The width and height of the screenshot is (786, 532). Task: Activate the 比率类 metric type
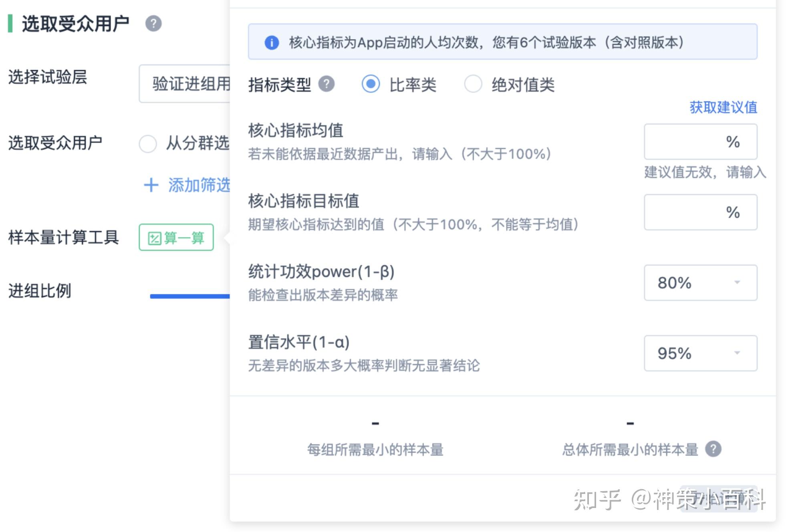click(x=413, y=84)
